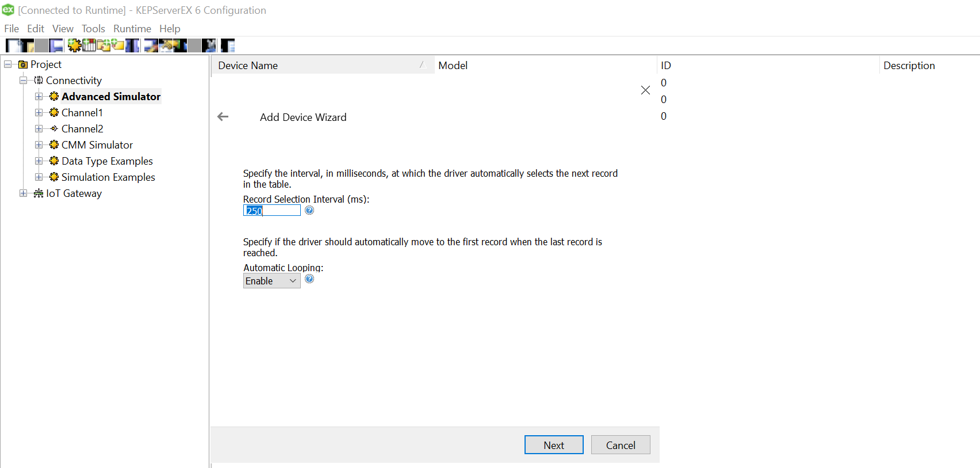Click the New Channel gear toolbar icon
The width and height of the screenshot is (980, 468).
pos(74,45)
